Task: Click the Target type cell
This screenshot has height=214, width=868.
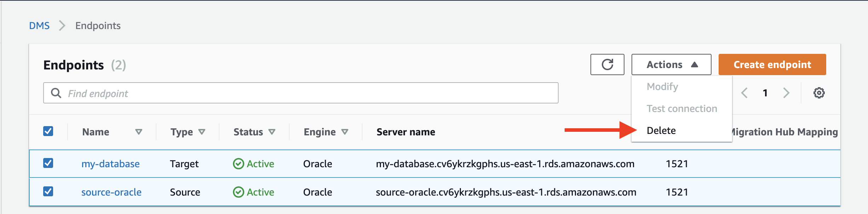Action: coord(184,164)
